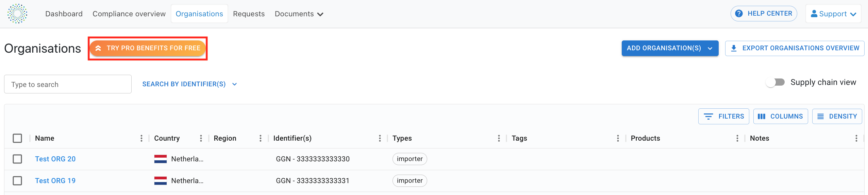Change table density setting
This screenshot has width=868, height=195.
click(x=837, y=117)
